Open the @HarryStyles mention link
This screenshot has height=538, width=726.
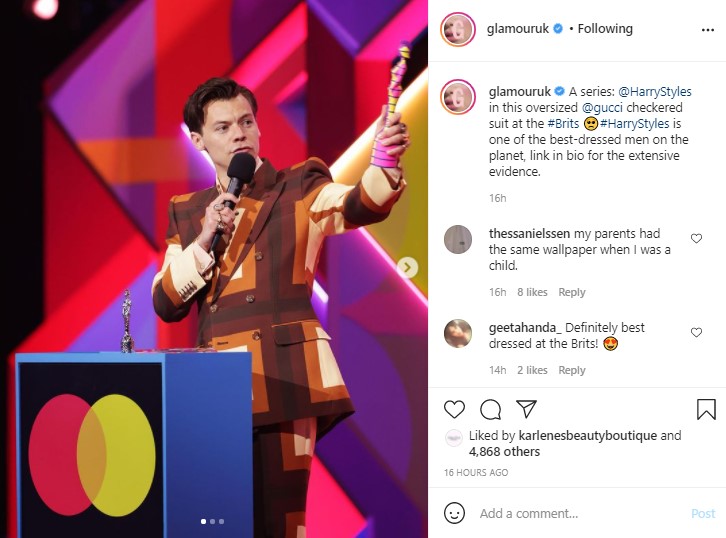(655, 92)
